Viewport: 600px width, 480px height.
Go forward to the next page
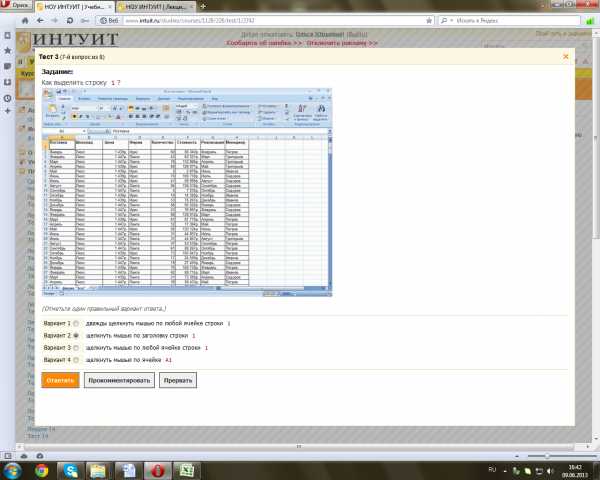point(55,20)
